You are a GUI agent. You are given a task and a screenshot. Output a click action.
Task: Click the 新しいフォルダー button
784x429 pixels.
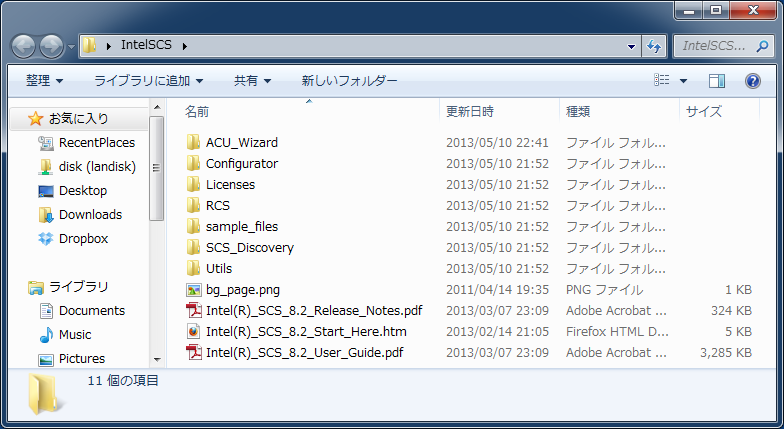pos(350,80)
